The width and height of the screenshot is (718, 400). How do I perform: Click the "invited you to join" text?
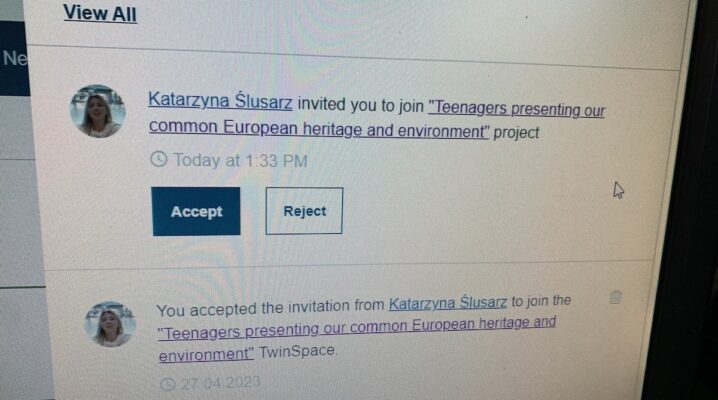tap(360, 105)
